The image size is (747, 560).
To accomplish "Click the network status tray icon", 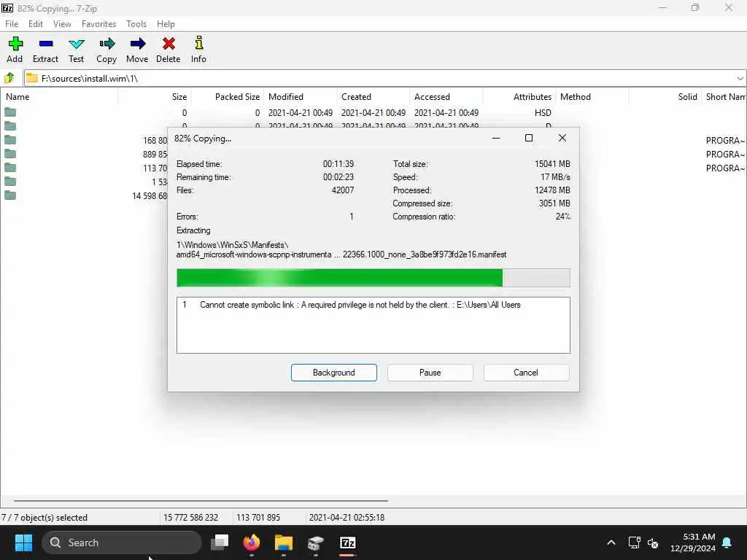I will tap(634, 542).
